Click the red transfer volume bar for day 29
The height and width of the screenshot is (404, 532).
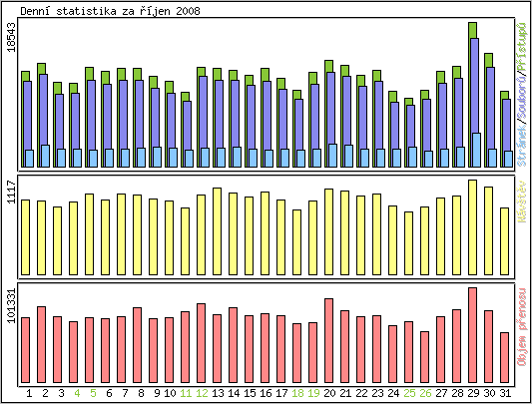pos(473,335)
